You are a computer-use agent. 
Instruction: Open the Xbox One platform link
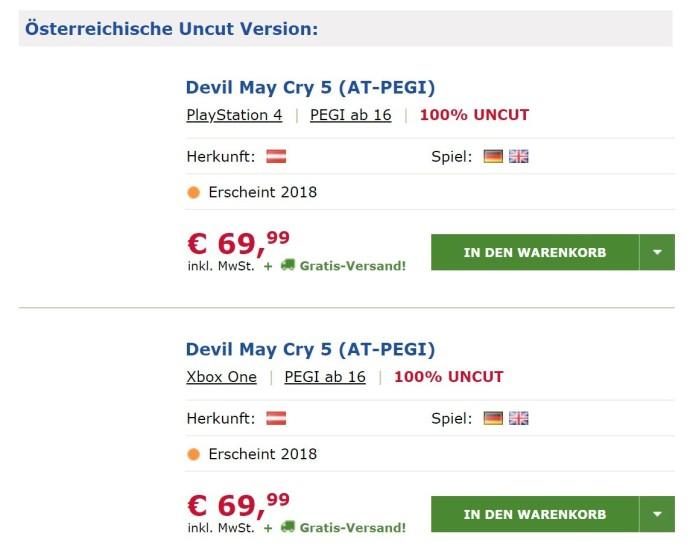click(x=221, y=377)
